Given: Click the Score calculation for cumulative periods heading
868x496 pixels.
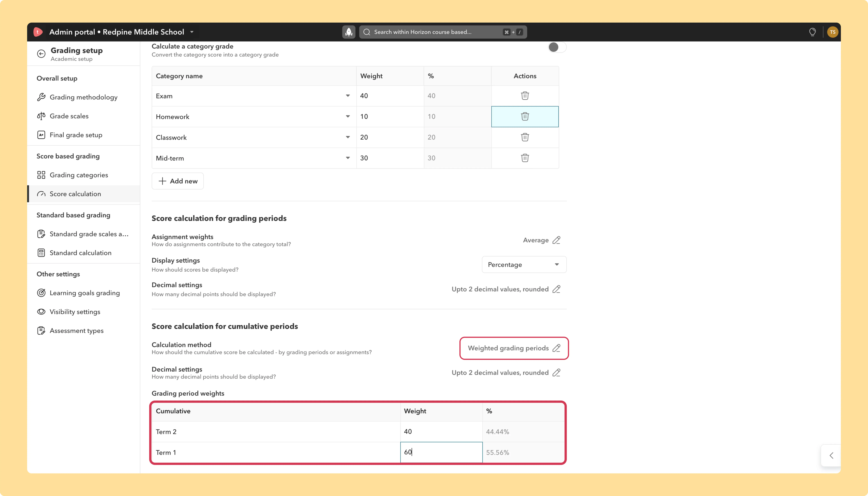Looking at the screenshot, I should point(224,326).
